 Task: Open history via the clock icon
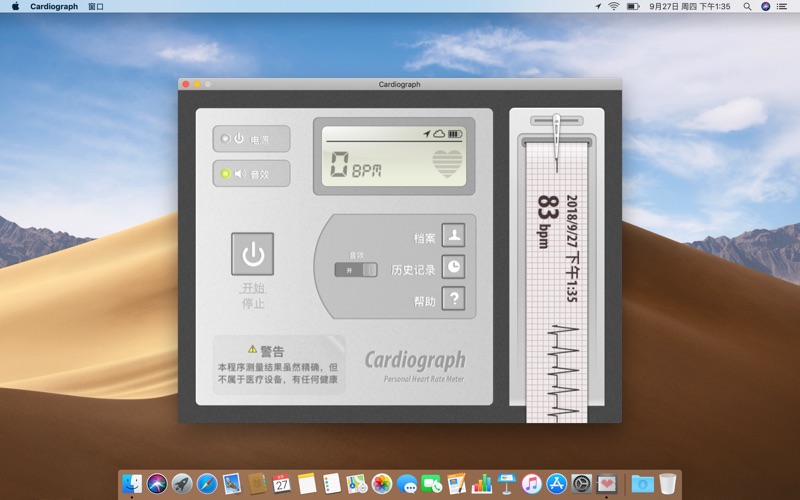tap(453, 267)
